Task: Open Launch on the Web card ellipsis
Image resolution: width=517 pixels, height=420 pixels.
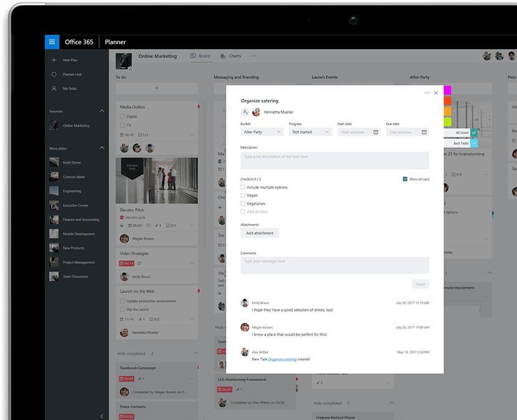Action: [192, 319]
